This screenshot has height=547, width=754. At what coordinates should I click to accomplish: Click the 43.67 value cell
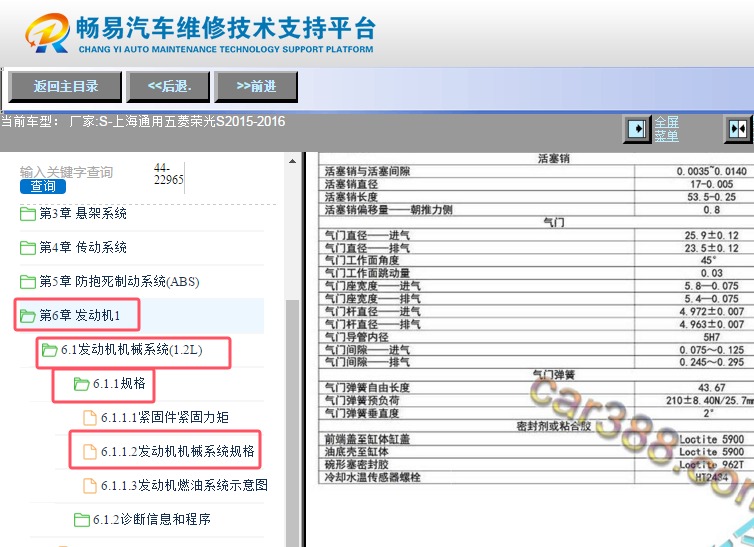click(711, 387)
